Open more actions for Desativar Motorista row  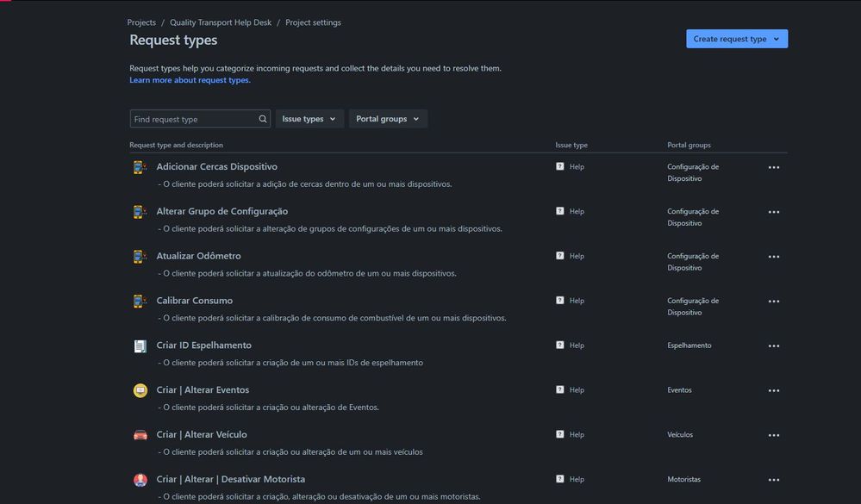pos(774,480)
